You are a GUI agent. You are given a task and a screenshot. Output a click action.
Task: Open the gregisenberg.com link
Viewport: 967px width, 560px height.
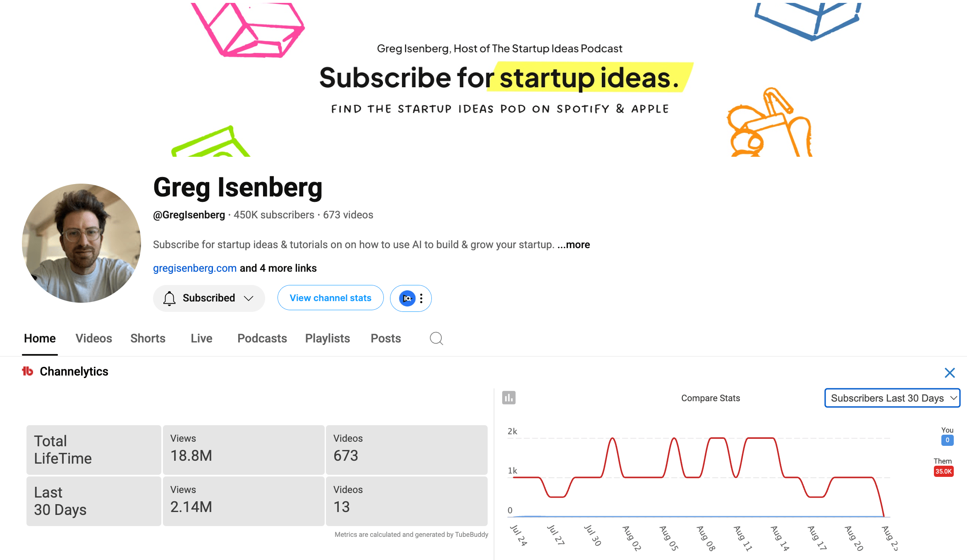(x=195, y=268)
